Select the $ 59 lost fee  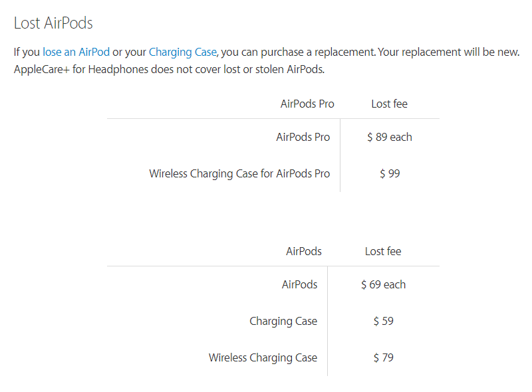tap(383, 321)
